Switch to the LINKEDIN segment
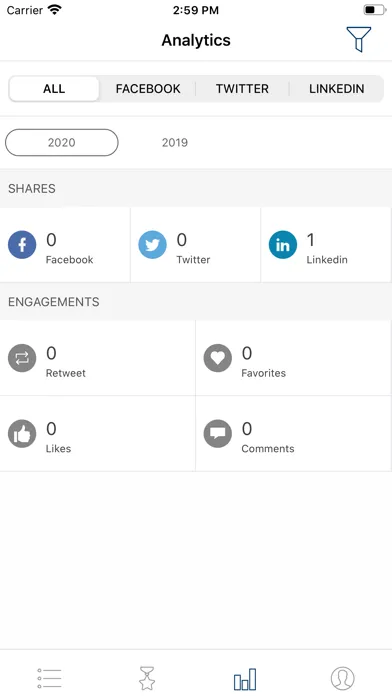The width and height of the screenshot is (392, 696). [x=337, y=89]
